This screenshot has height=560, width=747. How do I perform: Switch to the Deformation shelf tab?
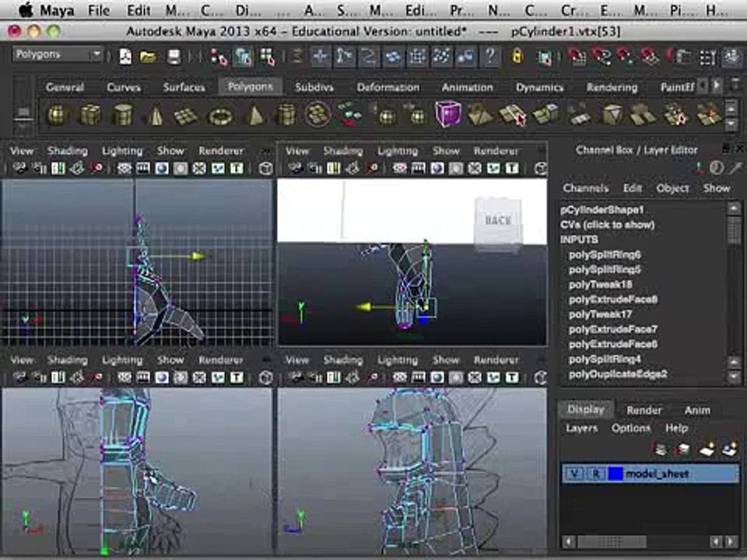coord(388,87)
